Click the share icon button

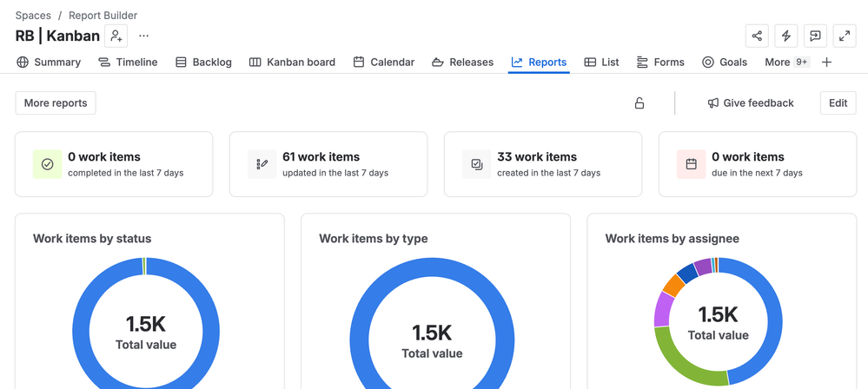(x=757, y=36)
